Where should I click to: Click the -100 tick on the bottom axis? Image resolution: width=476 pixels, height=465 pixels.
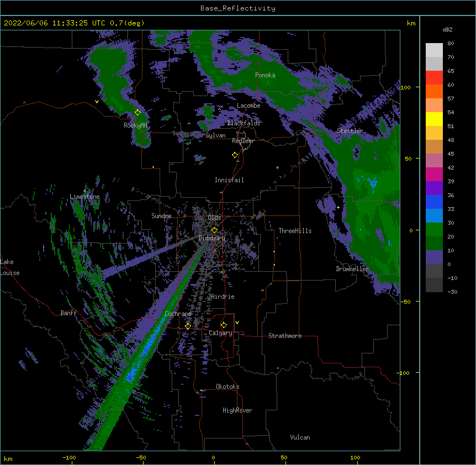69,457
